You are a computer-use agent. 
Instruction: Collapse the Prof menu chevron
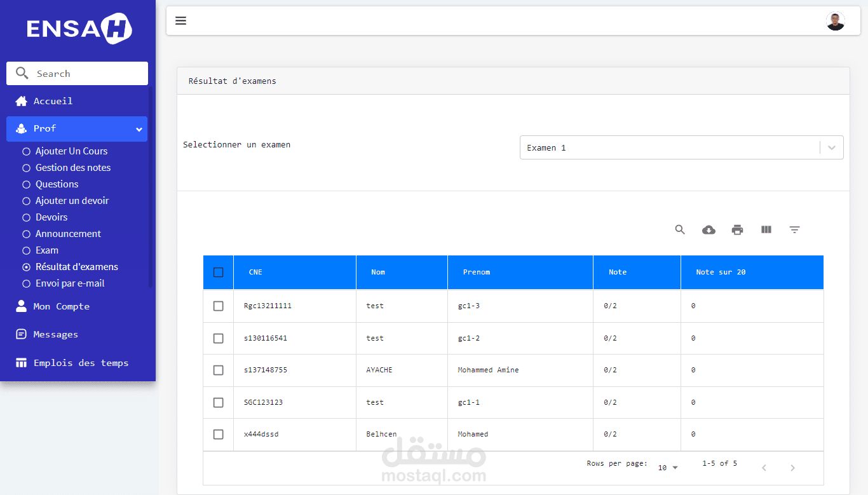click(139, 130)
